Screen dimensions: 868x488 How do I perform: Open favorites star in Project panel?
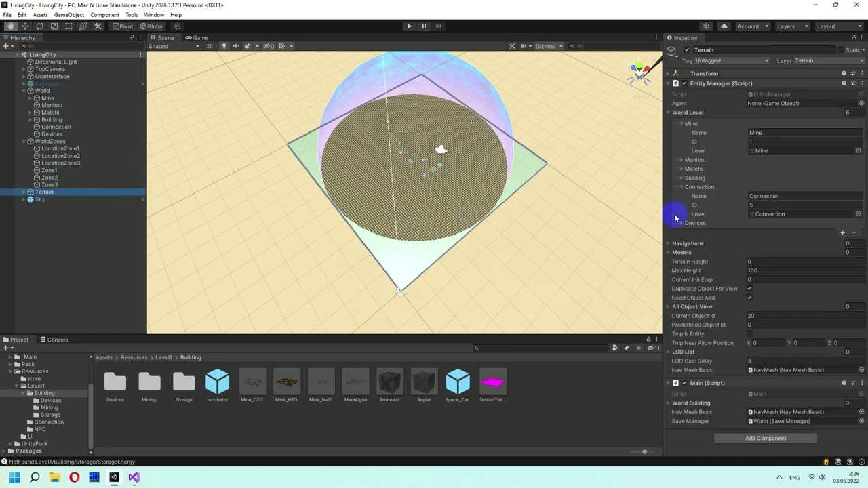(x=639, y=348)
